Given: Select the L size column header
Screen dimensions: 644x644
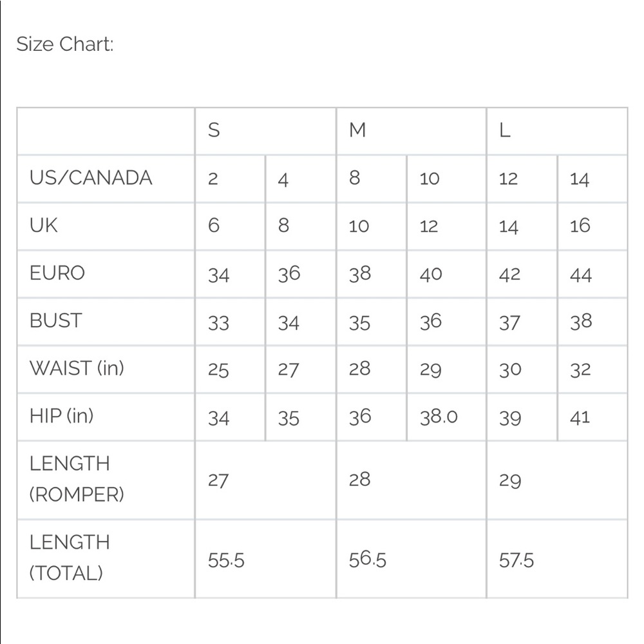Looking at the screenshot, I should click(557, 131).
